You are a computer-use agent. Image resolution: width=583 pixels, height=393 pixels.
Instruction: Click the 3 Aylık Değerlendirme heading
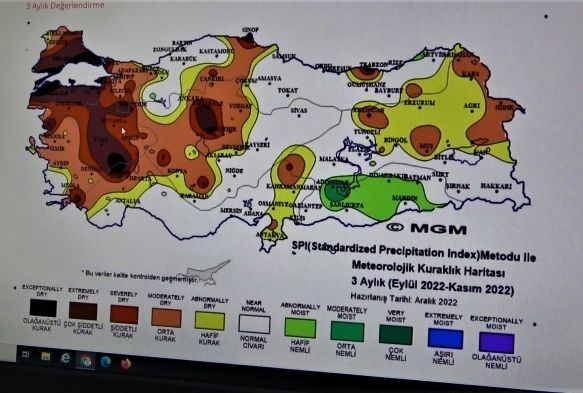coord(65,5)
